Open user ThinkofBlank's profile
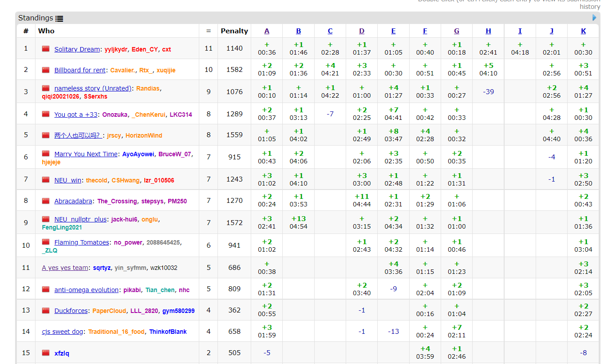Viewport: 608px width, 364px height. point(168,332)
